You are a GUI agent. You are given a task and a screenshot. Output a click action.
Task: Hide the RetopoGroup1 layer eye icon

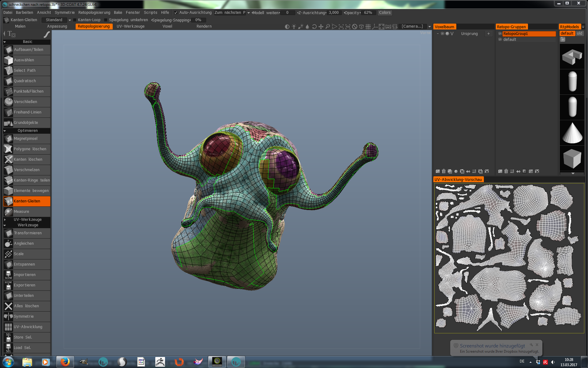500,34
